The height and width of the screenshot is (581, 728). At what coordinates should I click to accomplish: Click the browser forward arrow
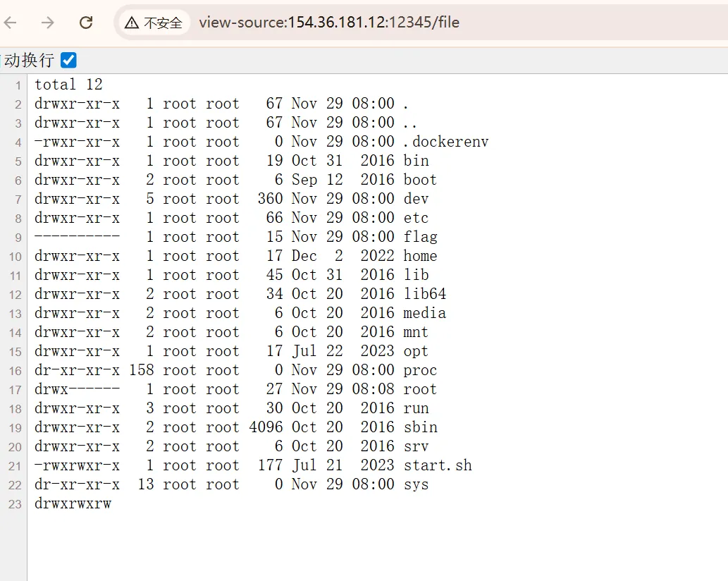click(47, 23)
